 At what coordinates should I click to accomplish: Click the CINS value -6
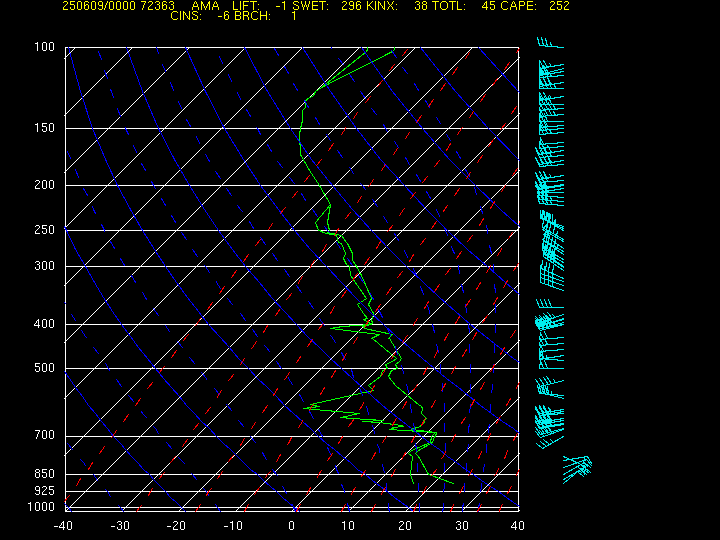(224, 16)
